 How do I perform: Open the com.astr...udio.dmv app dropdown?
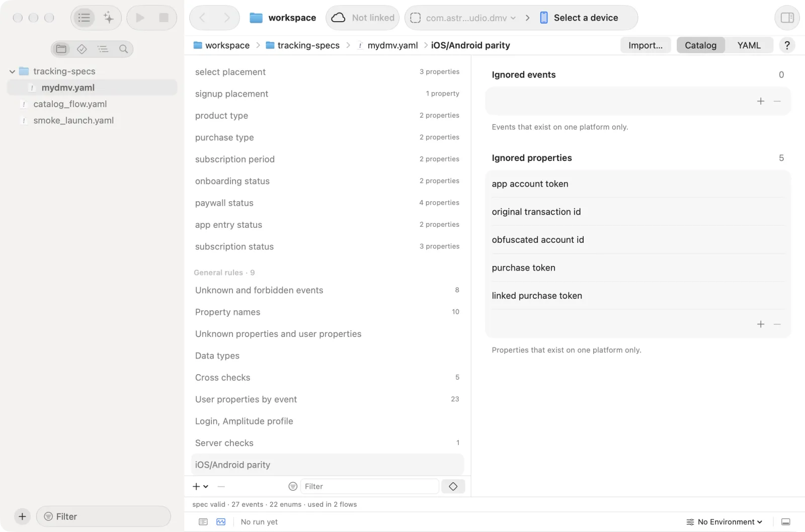tap(463, 18)
